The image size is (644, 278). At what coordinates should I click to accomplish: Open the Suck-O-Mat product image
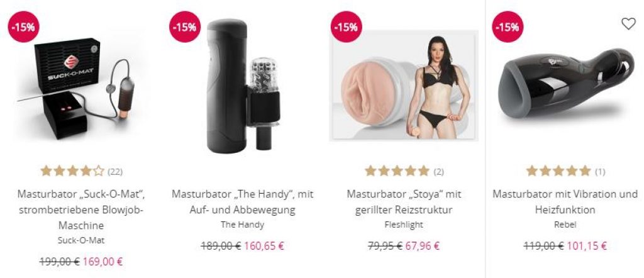click(80, 87)
